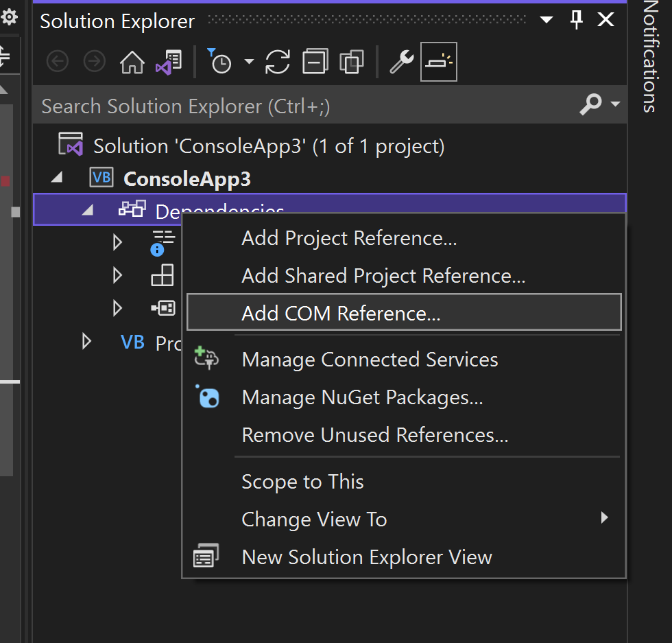Image resolution: width=672 pixels, height=643 pixels.
Task: Click the NuGet package icon
Action: (x=207, y=397)
